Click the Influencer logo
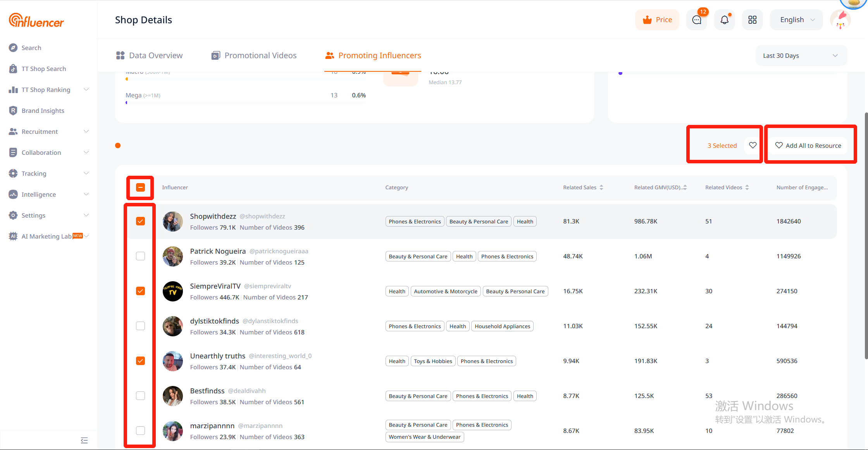The height and width of the screenshot is (450, 868). tap(36, 20)
